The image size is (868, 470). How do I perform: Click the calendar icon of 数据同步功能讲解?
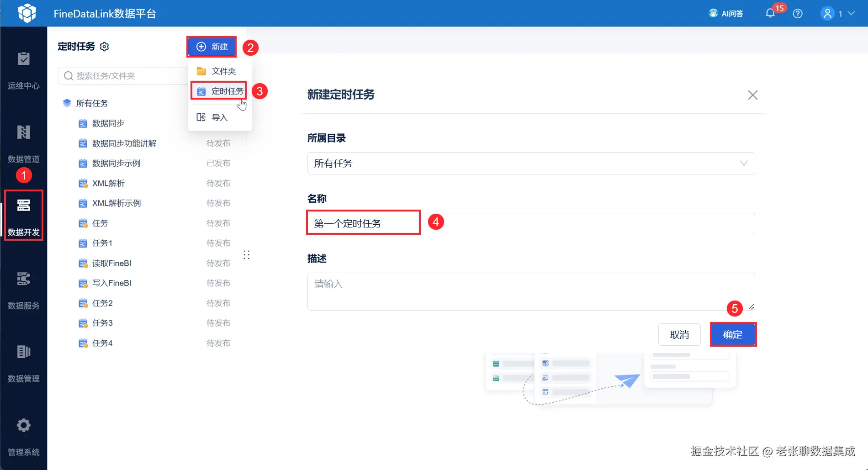point(83,143)
